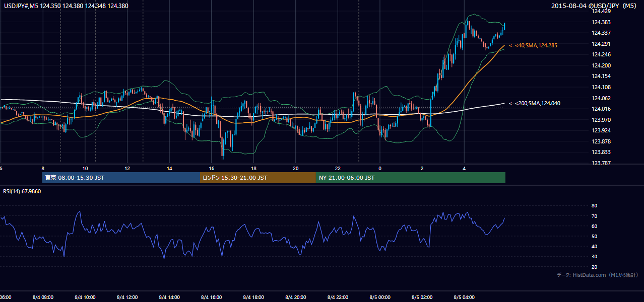
Task: Click the 124.200 price axis label
Action: click(601, 65)
